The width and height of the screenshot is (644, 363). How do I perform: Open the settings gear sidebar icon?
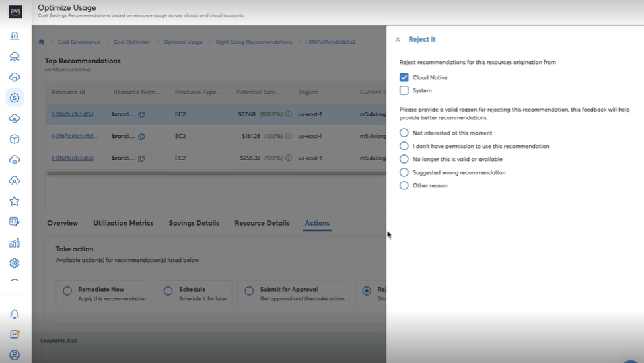15,263
